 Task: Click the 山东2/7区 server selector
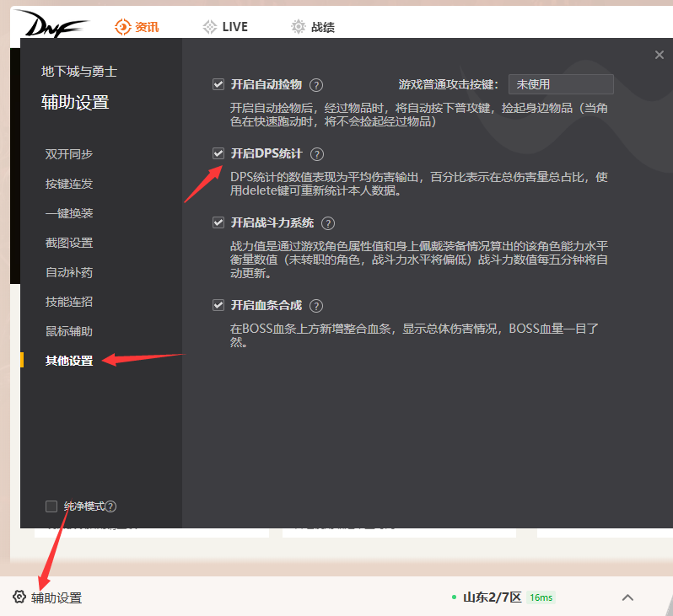[x=493, y=597]
